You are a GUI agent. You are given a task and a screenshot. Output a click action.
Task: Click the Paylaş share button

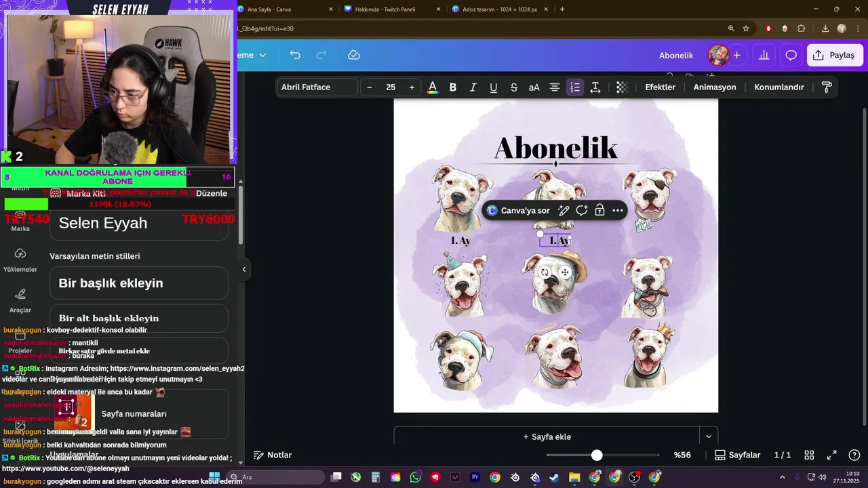pyautogui.click(x=835, y=55)
